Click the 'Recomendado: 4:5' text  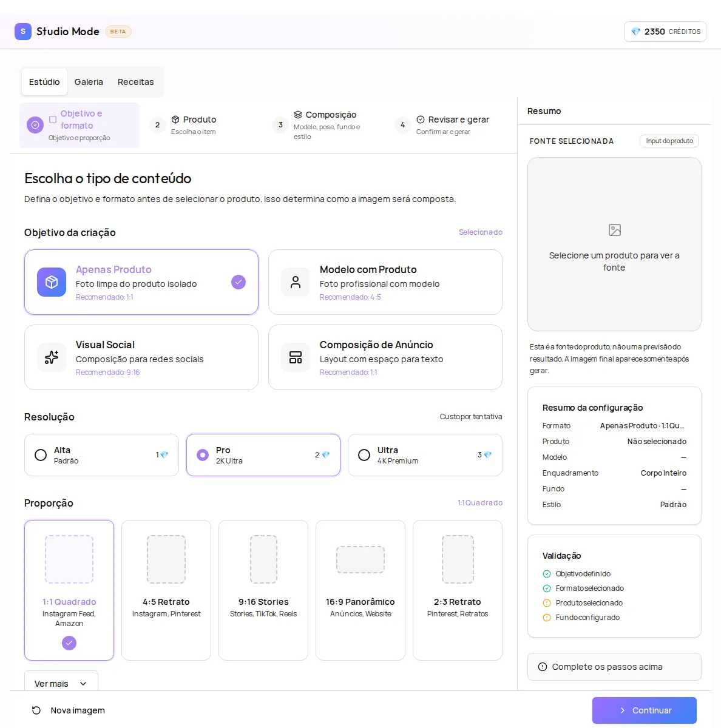350,297
